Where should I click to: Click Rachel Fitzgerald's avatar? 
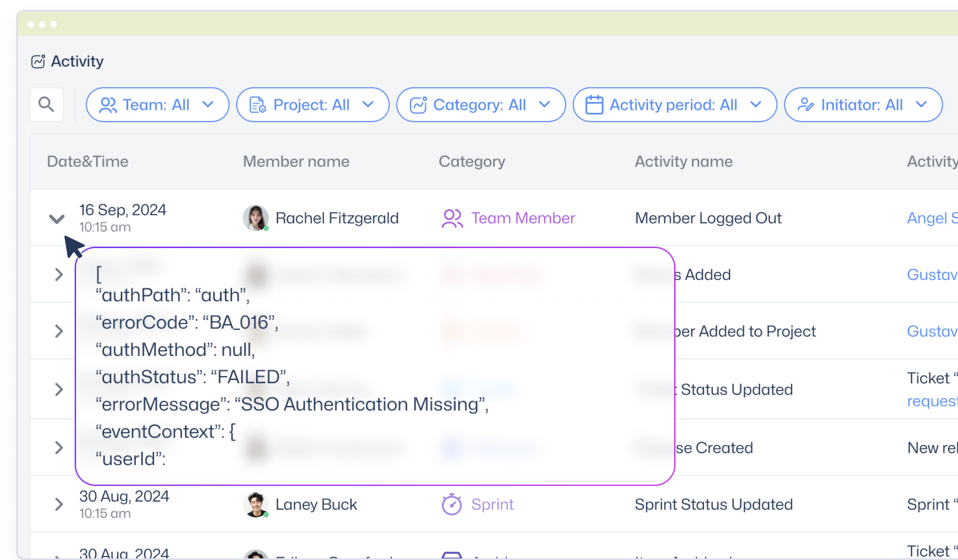(256, 218)
